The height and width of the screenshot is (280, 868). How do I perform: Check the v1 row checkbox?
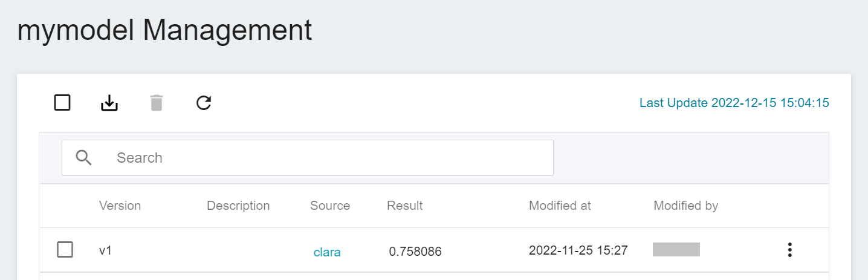click(x=65, y=249)
